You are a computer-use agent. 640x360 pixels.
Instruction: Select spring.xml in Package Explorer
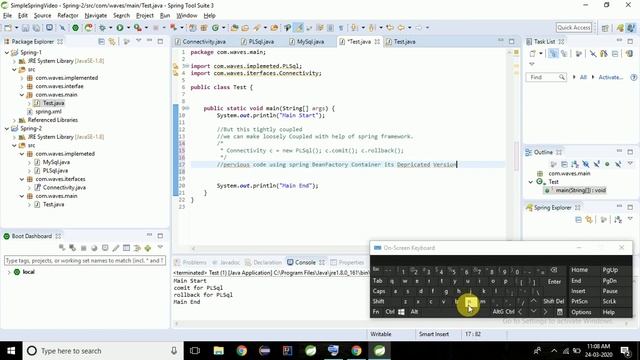click(x=48, y=111)
